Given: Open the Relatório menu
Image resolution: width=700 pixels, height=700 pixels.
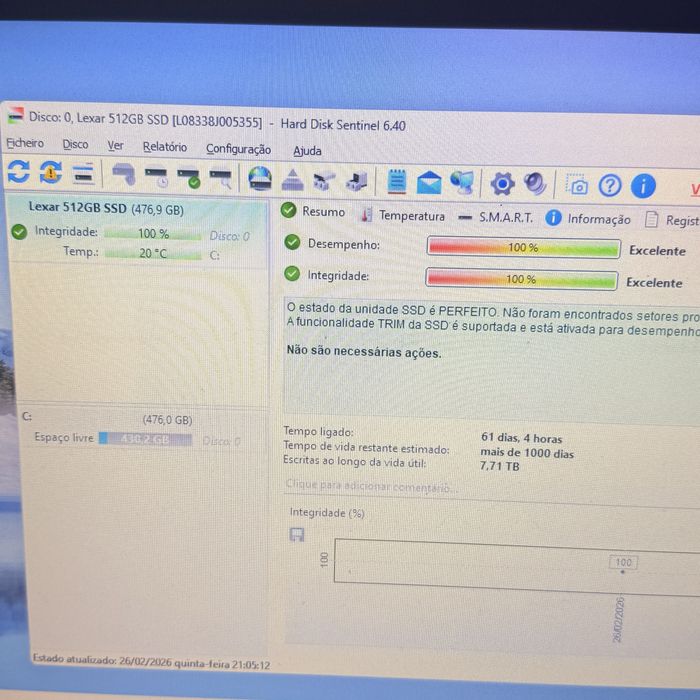Looking at the screenshot, I should (165, 147).
